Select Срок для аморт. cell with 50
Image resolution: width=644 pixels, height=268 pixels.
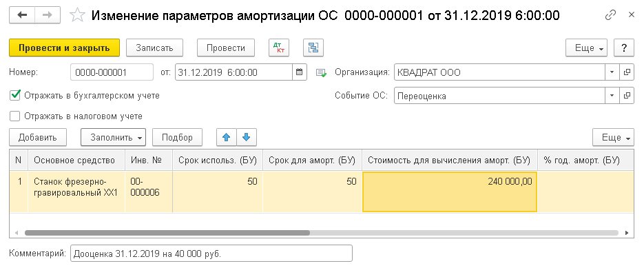312,192
